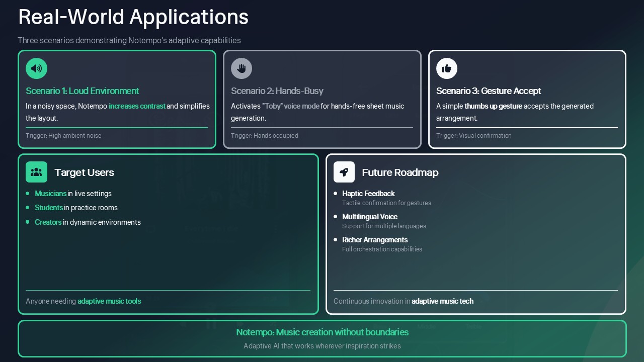This screenshot has height=362, width=644.
Task: Click the 'thumbs up gesture' bold phrase
Action: 494,106
